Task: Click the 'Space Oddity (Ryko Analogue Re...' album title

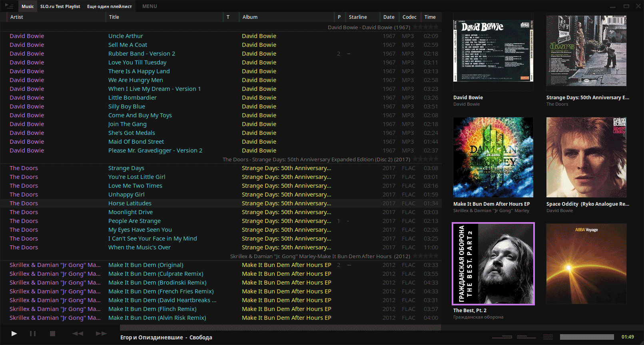Action: pos(588,204)
